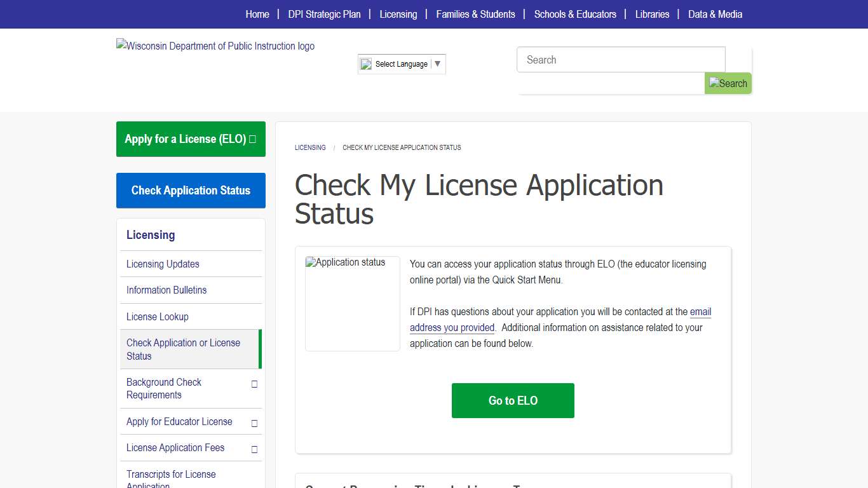Click inside the Search input field

(621, 59)
